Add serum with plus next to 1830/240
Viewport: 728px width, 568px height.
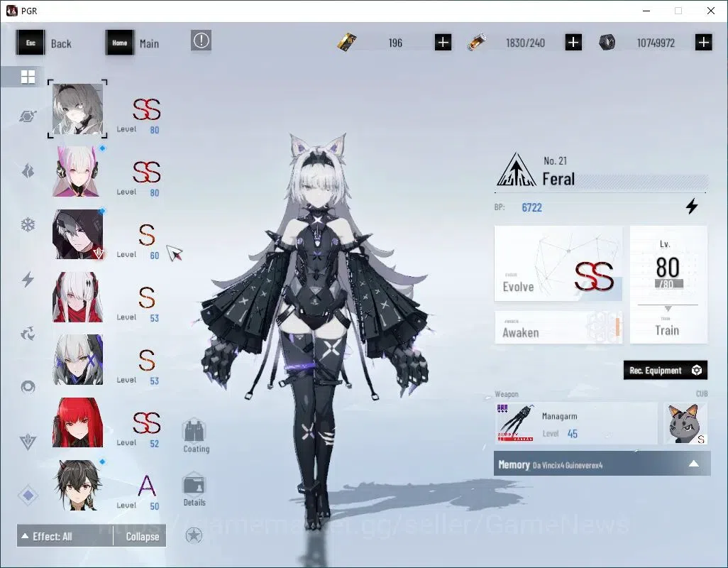(x=573, y=43)
